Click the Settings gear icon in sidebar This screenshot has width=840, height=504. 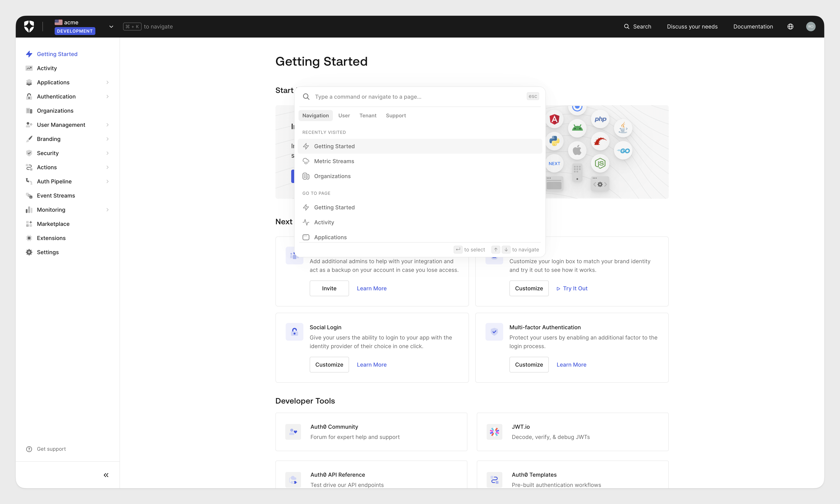(x=29, y=252)
